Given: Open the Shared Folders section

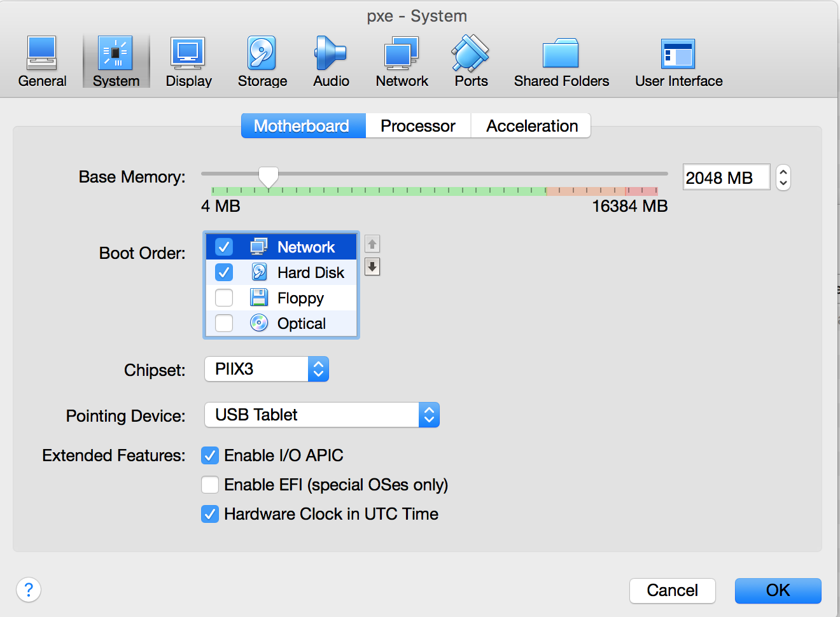Looking at the screenshot, I should pos(561,61).
